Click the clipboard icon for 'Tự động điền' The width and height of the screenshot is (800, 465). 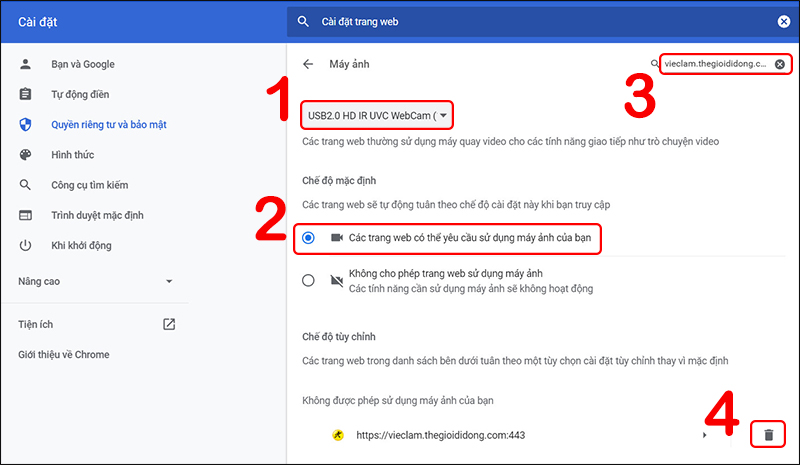(x=25, y=94)
